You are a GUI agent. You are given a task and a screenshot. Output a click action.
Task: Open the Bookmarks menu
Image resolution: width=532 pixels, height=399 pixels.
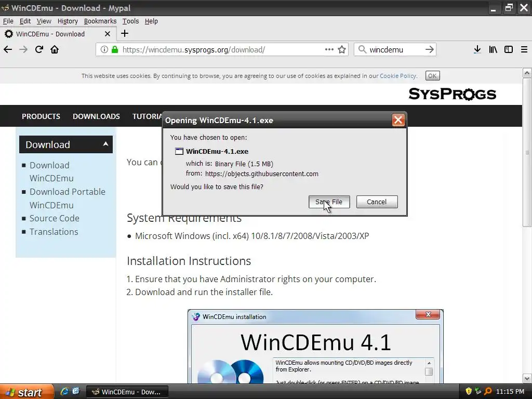pos(100,21)
